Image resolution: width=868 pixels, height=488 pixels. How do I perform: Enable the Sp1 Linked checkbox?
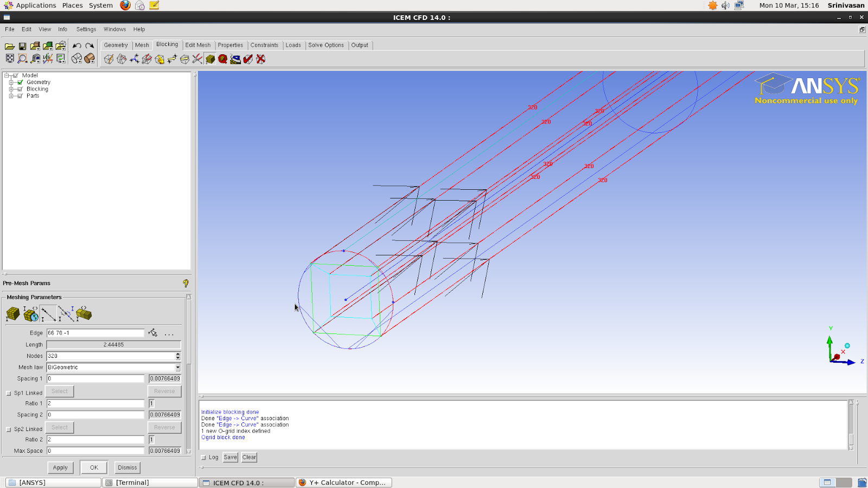tap(8, 392)
